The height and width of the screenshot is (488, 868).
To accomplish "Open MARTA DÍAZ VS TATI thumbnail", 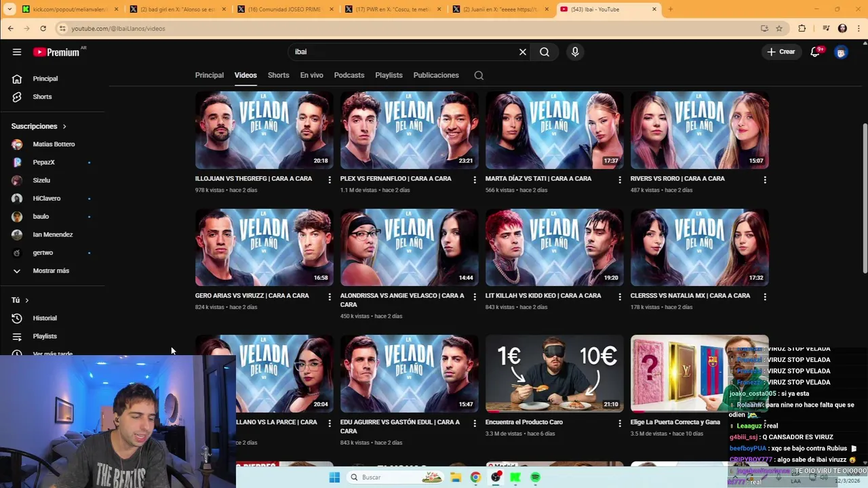I will pyautogui.click(x=555, y=130).
